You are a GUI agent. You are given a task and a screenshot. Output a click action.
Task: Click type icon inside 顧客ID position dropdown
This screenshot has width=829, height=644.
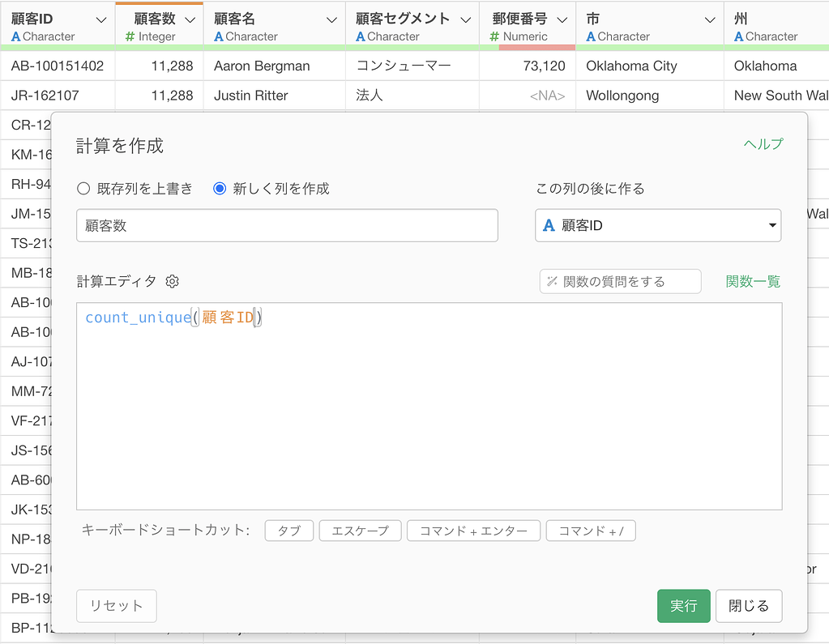pos(549,225)
